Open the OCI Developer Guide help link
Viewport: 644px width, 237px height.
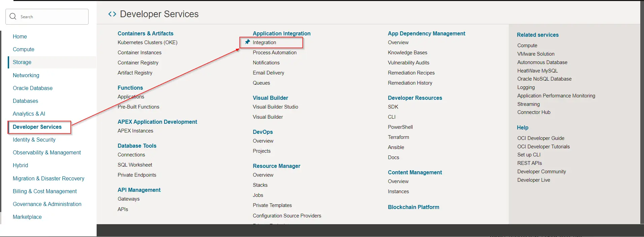coord(541,138)
